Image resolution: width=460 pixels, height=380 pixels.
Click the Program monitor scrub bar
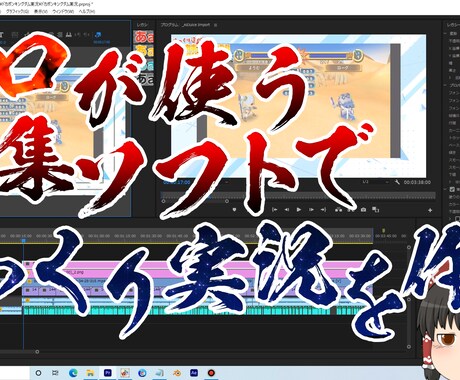tap(298, 195)
